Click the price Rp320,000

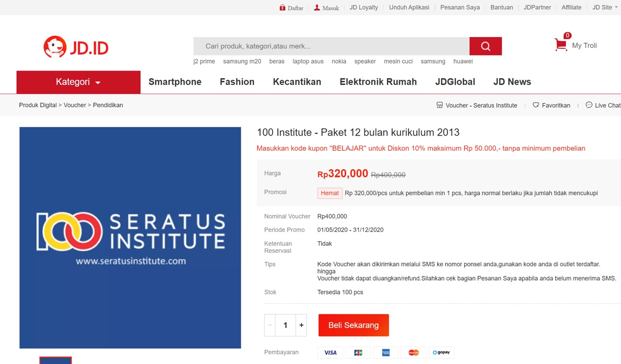[x=343, y=173]
